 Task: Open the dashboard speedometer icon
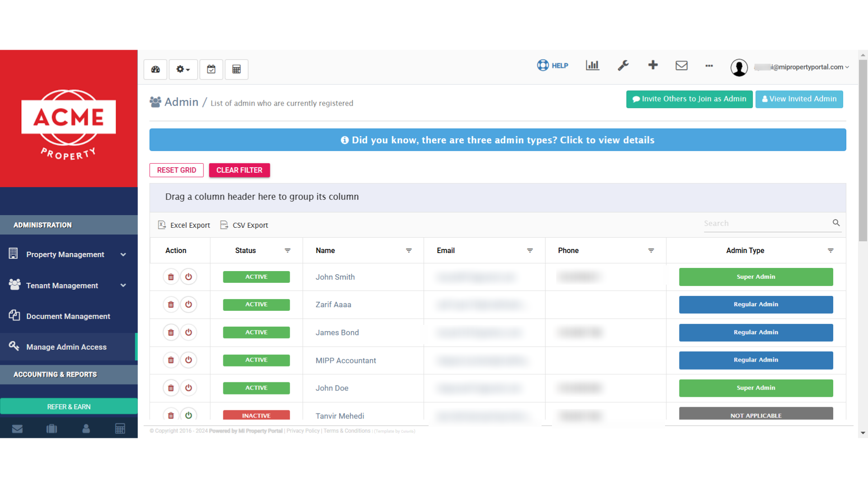click(x=155, y=69)
